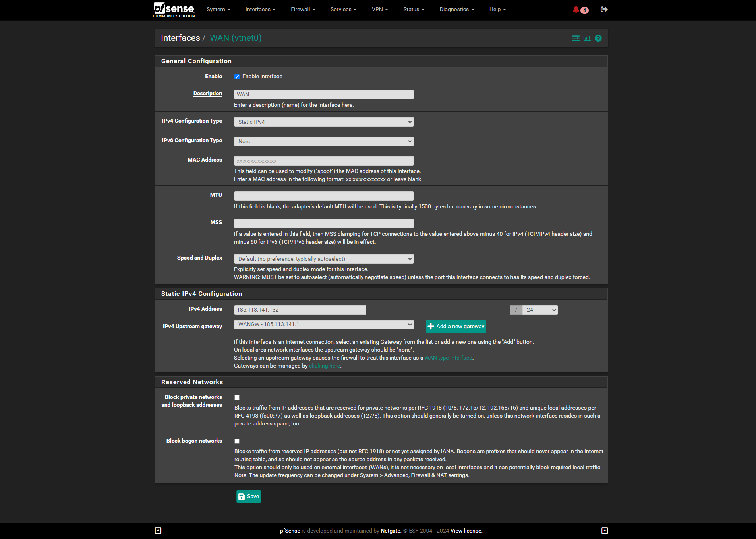Click the pfSense Community Edition logo
Screen dimensions: 756x539
click(x=174, y=10)
